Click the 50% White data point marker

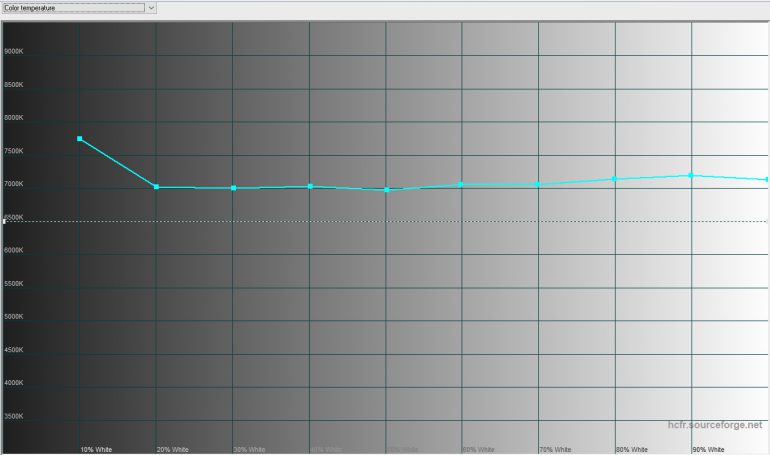click(386, 190)
